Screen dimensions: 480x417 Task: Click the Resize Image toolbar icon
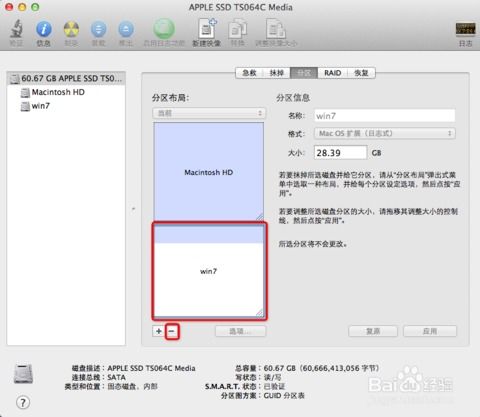point(276,29)
